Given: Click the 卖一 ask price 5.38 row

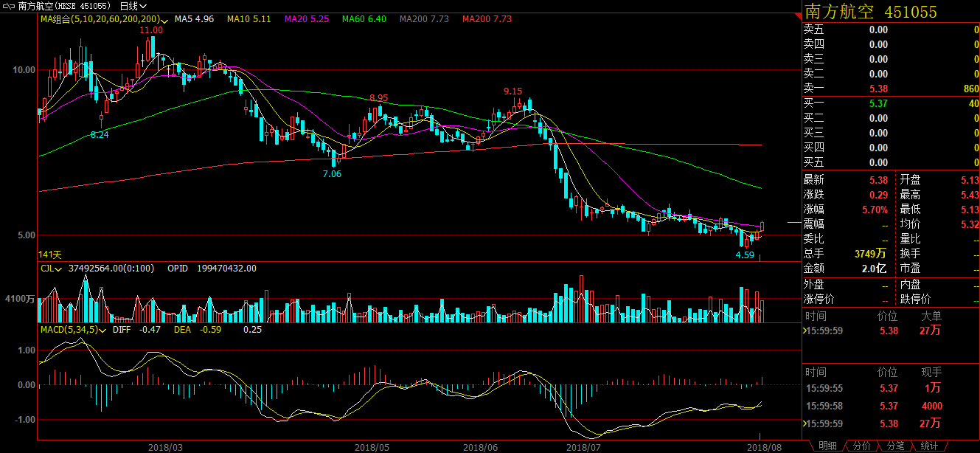Looking at the screenshot, I should (x=890, y=89).
